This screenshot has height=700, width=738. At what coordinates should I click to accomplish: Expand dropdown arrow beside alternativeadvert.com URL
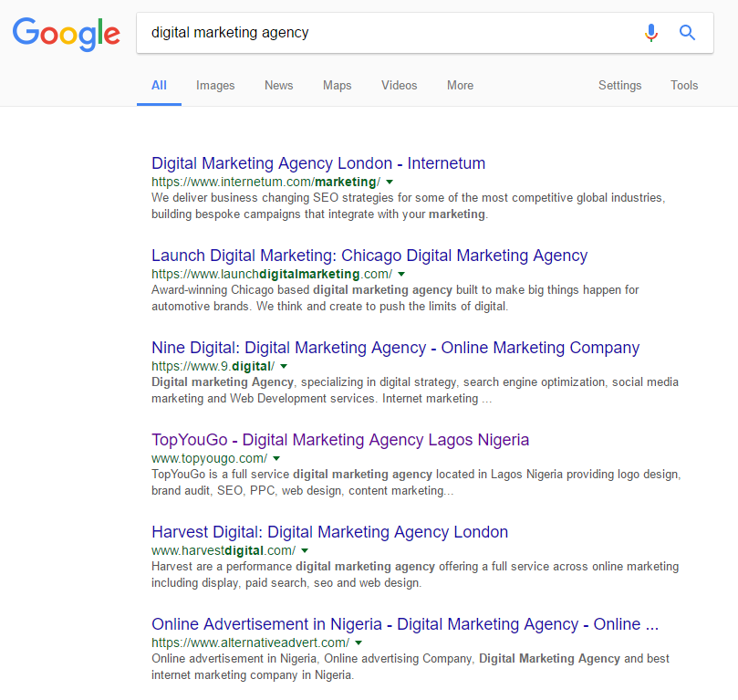click(359, 643)
